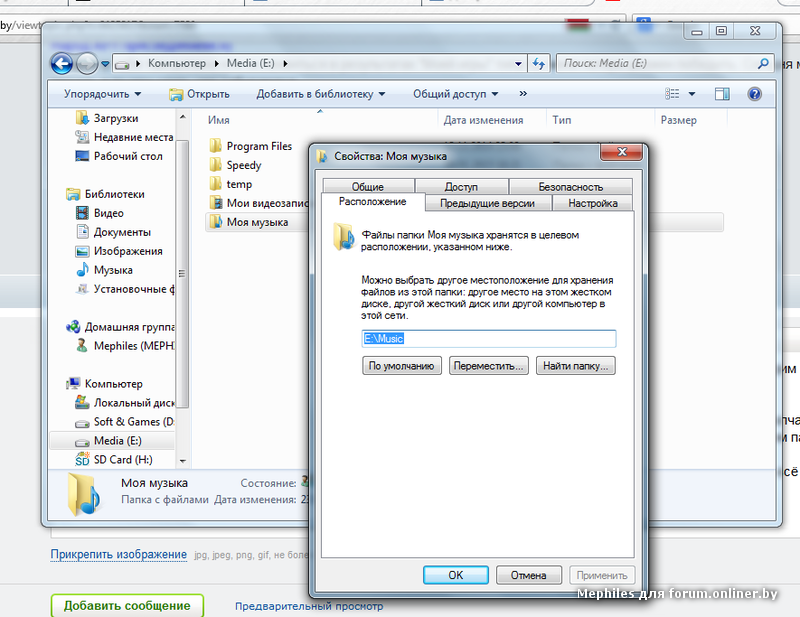Click the Прикрепить изображение link
800x617 pixels.
pos(118,554)
